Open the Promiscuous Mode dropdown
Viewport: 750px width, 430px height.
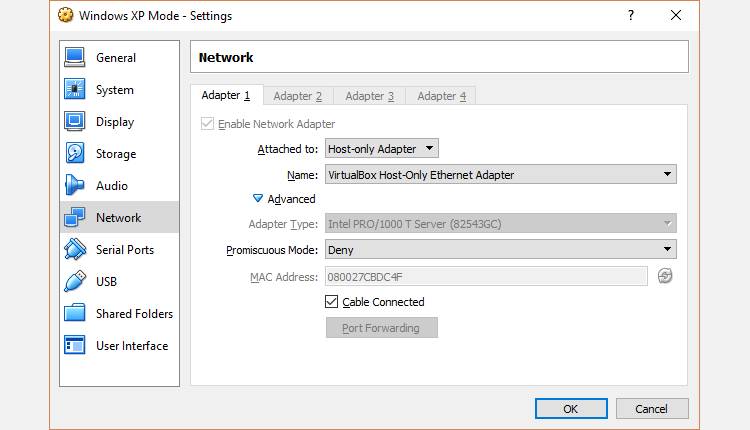pos(501,250)
